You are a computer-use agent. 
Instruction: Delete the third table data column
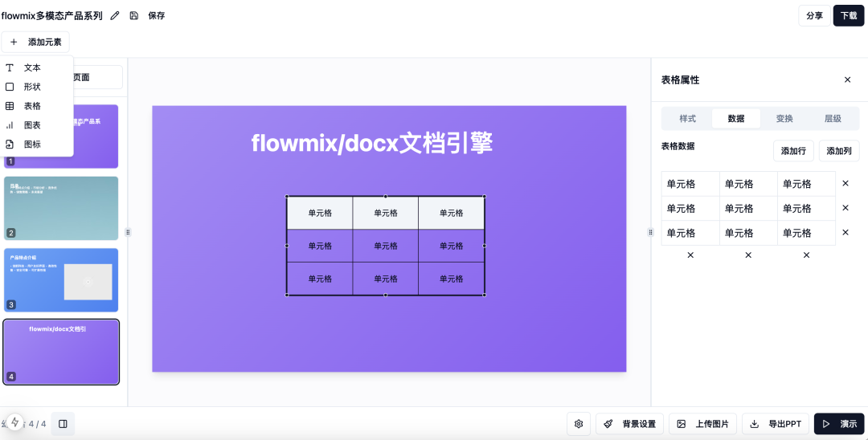[x=807, y=255]
